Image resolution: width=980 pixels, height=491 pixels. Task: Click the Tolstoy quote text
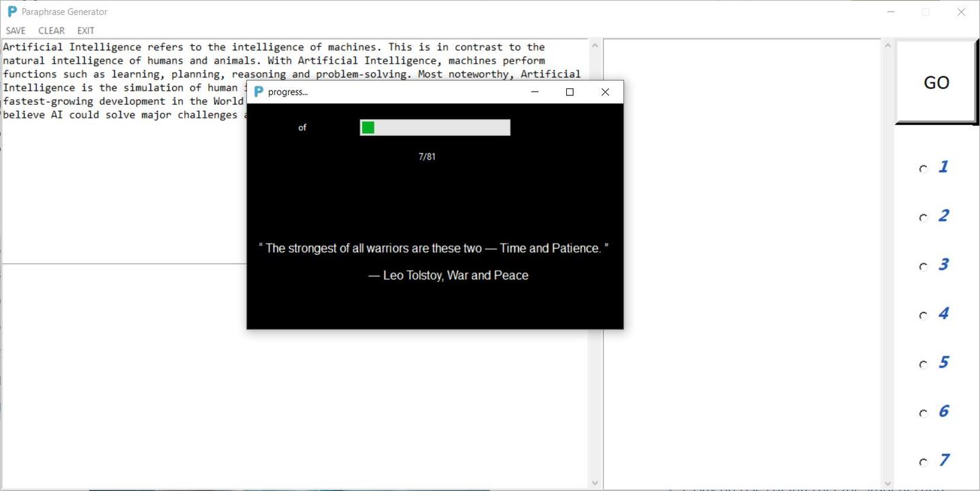434,248
